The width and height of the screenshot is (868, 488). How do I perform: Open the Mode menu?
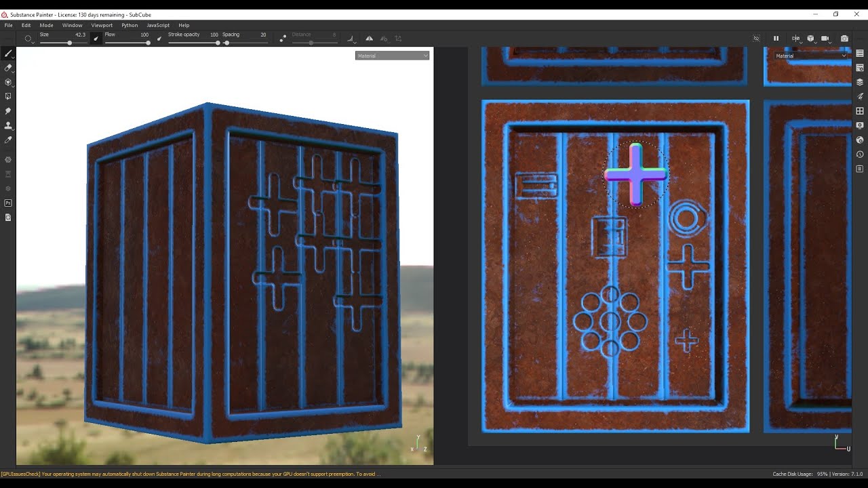[x=46, y=25]
